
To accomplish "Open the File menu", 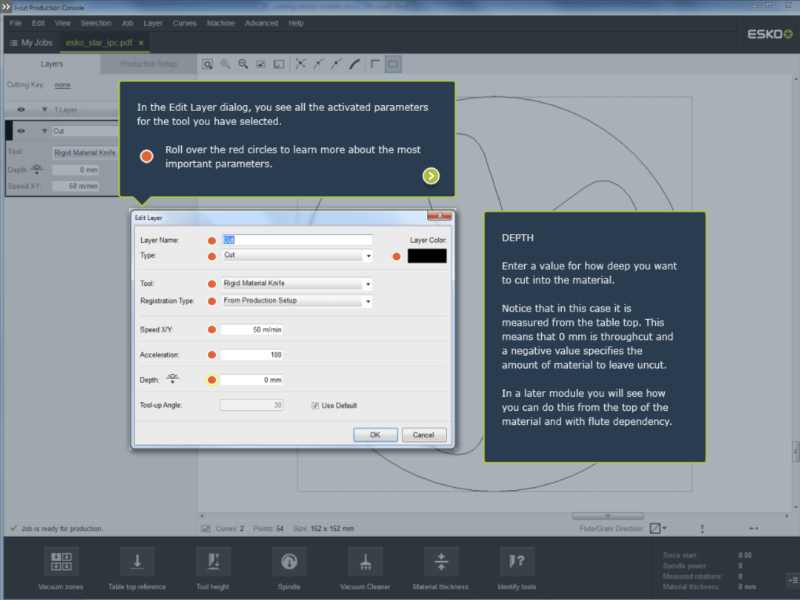I will [x=16, y=23].
